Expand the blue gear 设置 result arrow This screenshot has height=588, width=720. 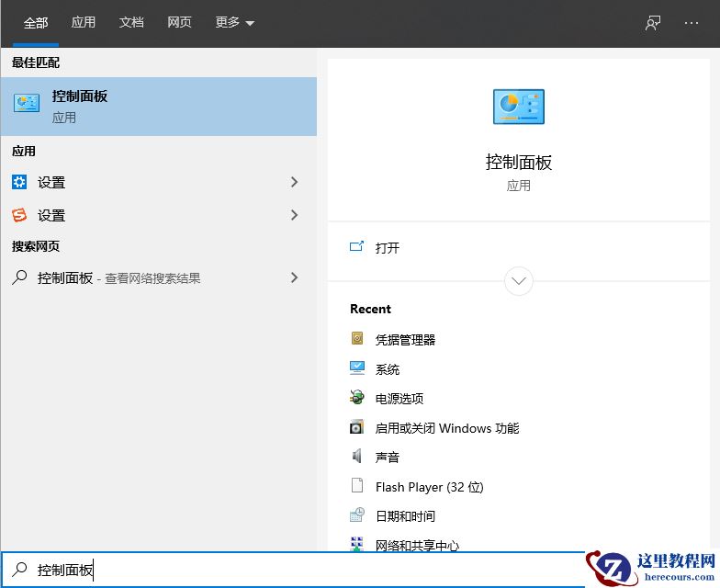tap(294, 182)
